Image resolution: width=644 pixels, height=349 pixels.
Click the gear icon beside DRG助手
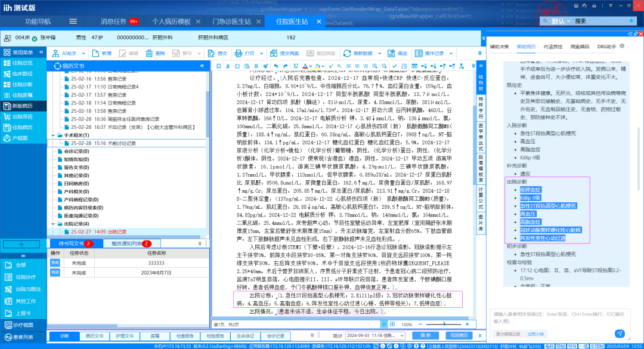[622, 47]
